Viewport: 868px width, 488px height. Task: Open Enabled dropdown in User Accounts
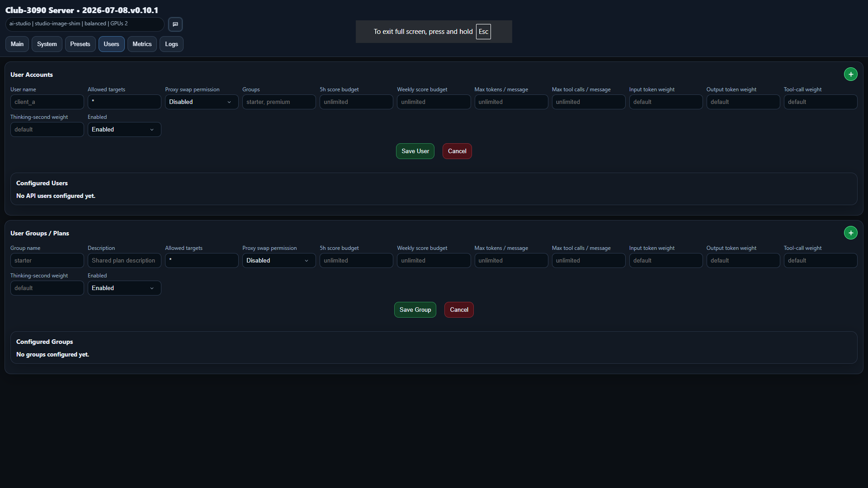[x=124, y=130]
